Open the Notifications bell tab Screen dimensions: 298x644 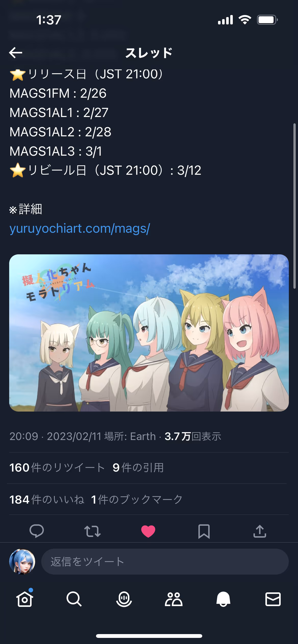(x=223, y=599)
